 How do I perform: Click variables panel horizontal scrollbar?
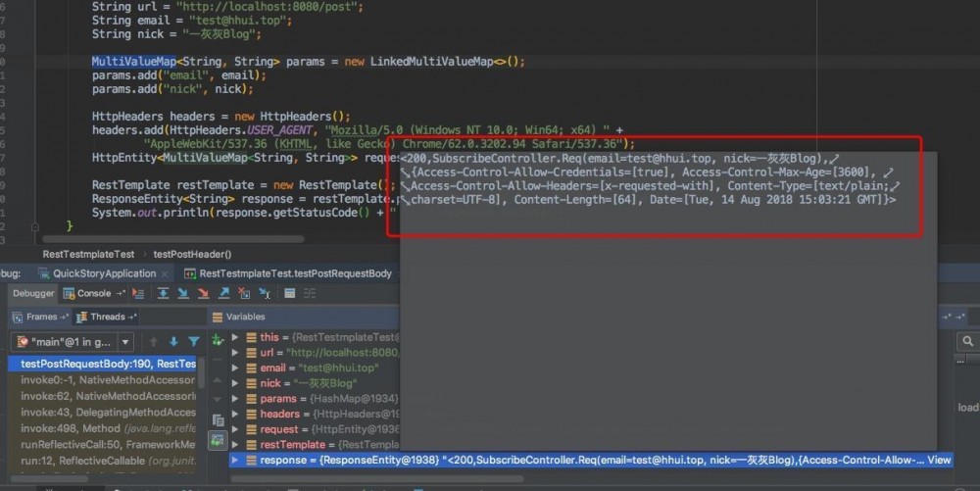click(377, 479)
